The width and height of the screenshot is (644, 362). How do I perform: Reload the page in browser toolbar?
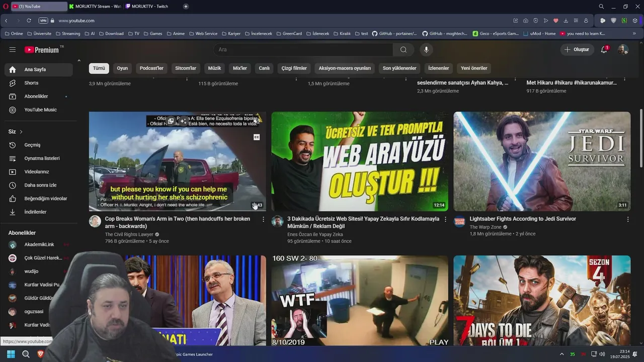tap(29, 21)
